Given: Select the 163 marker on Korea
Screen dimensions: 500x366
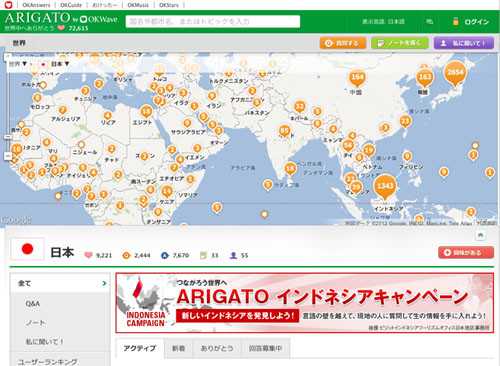Looking at the screenshot, I should 425,78.
